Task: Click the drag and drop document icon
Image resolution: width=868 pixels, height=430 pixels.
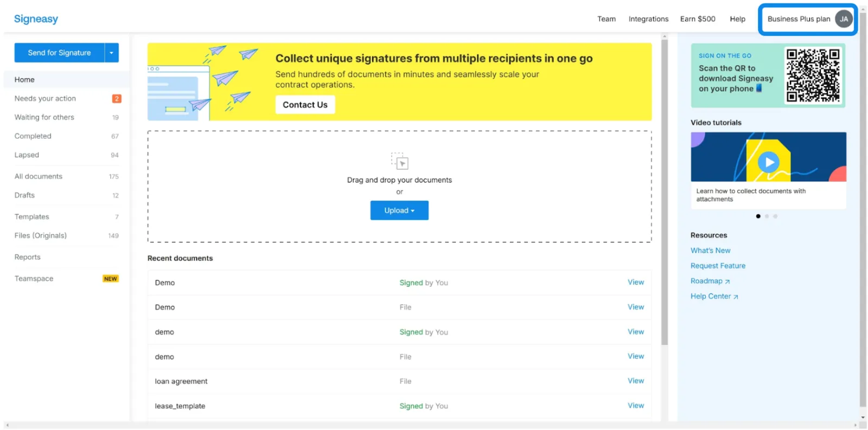Action: click(x=399, y=161)
